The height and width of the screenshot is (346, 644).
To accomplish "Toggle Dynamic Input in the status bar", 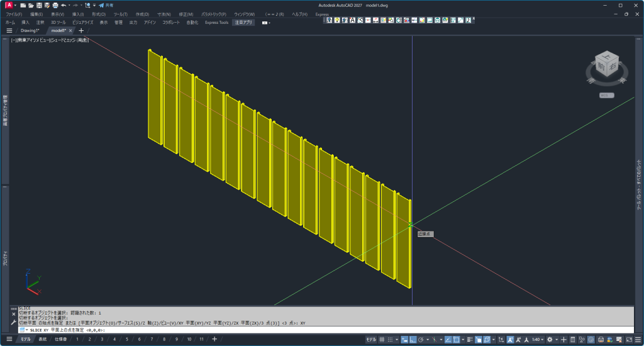I will (x=404, y=339).
